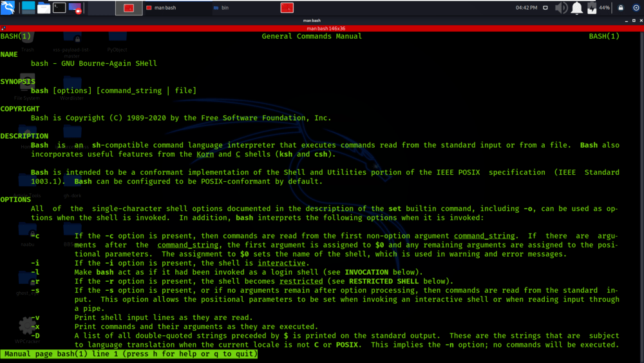Launch the terminal emulator panel icon
The image size is (644, 363).
coord(59,7)
